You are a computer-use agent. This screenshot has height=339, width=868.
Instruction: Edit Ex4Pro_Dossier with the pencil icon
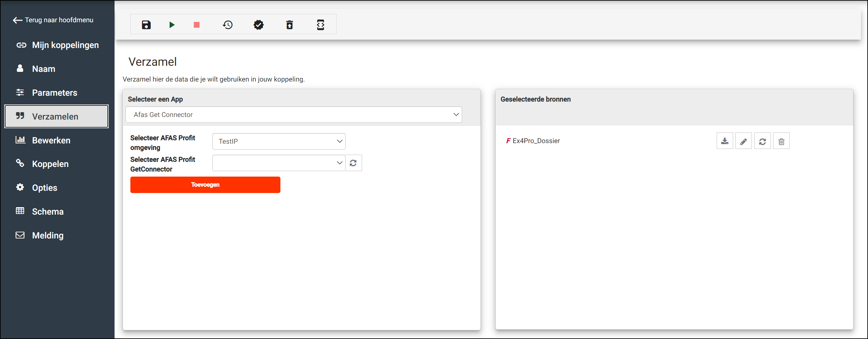pyautogui.click(x=743, y=141)
